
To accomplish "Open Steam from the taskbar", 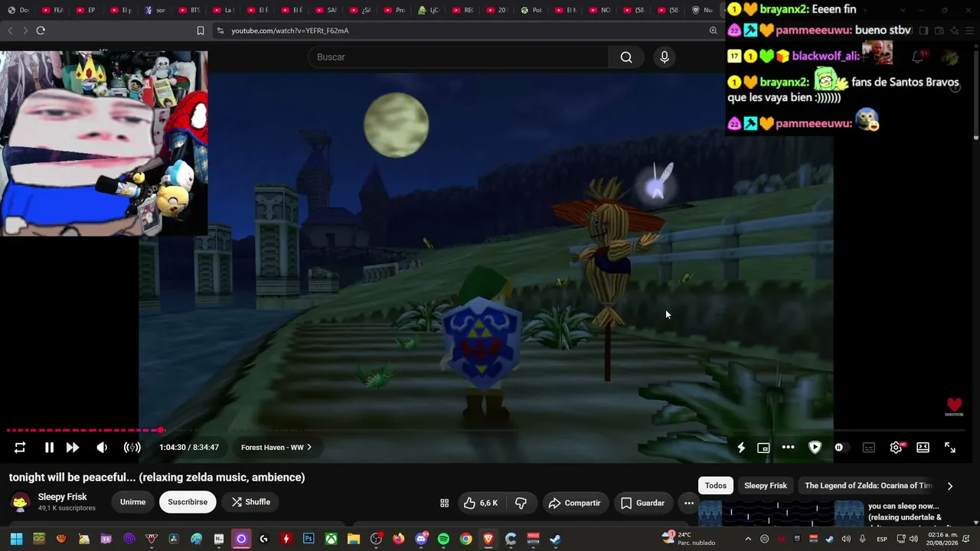I will [556, 539].
